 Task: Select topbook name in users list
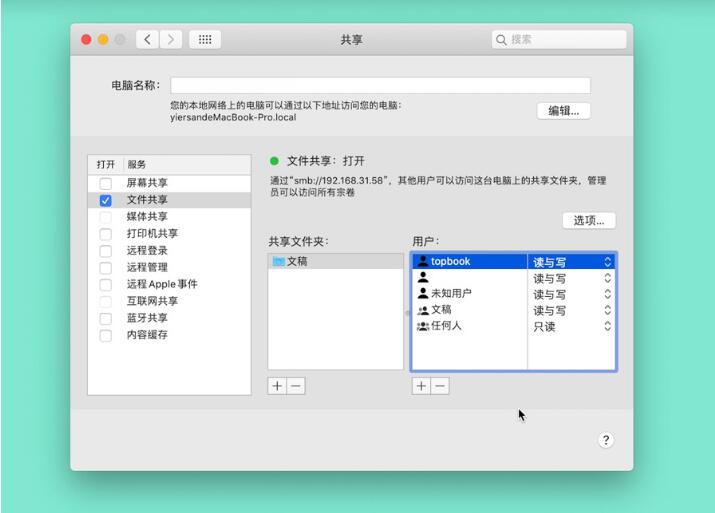[451, 261]
